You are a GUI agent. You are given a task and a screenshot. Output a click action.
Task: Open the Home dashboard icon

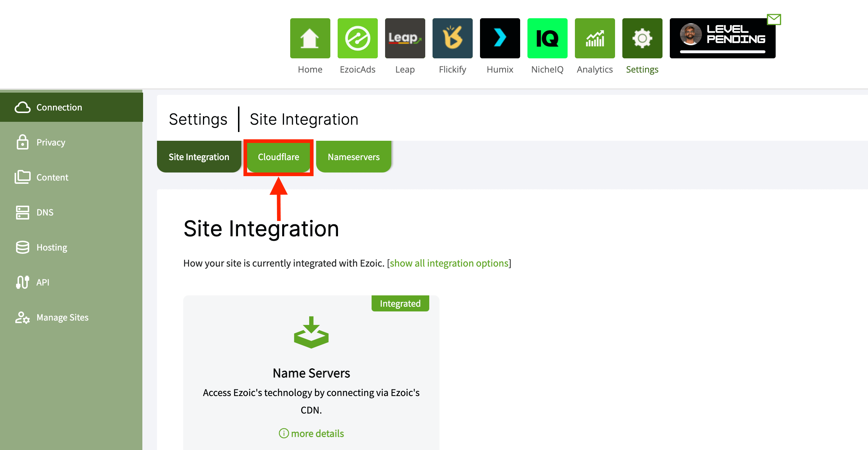(310, 38)
